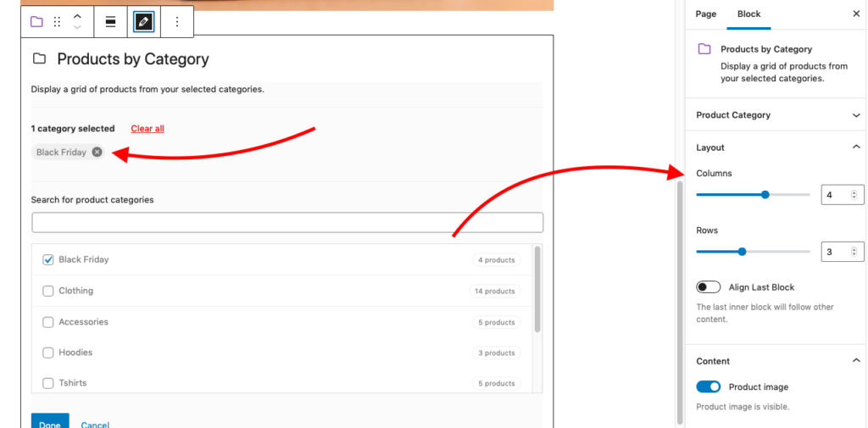868x428 pixels.
Task: Switch to the Page tab
Action: tap(706, 14)
